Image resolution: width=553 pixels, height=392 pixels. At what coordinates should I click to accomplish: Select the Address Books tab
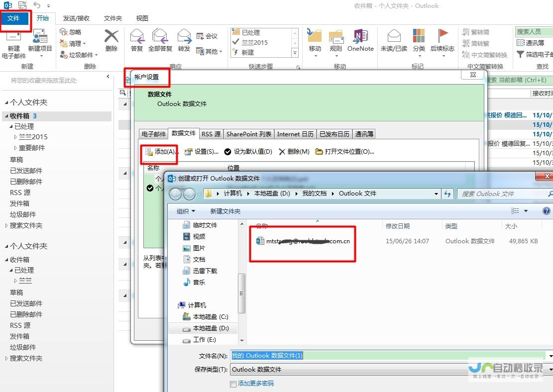pos(364,134)
